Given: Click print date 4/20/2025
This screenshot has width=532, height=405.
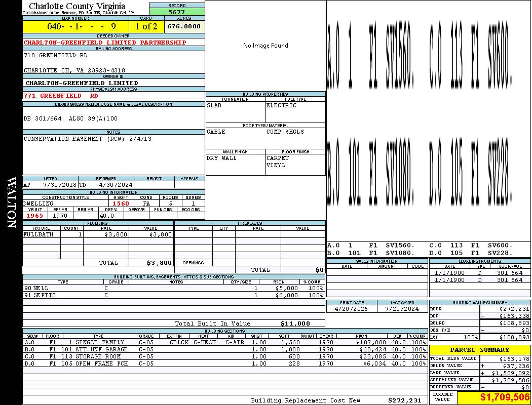Looking at the screenshot, I should (351, 309).
